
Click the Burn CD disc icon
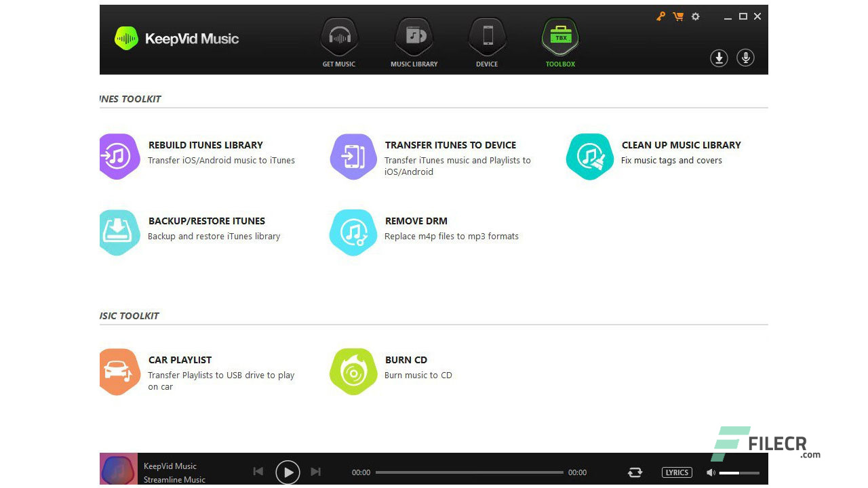pos(353,371)
